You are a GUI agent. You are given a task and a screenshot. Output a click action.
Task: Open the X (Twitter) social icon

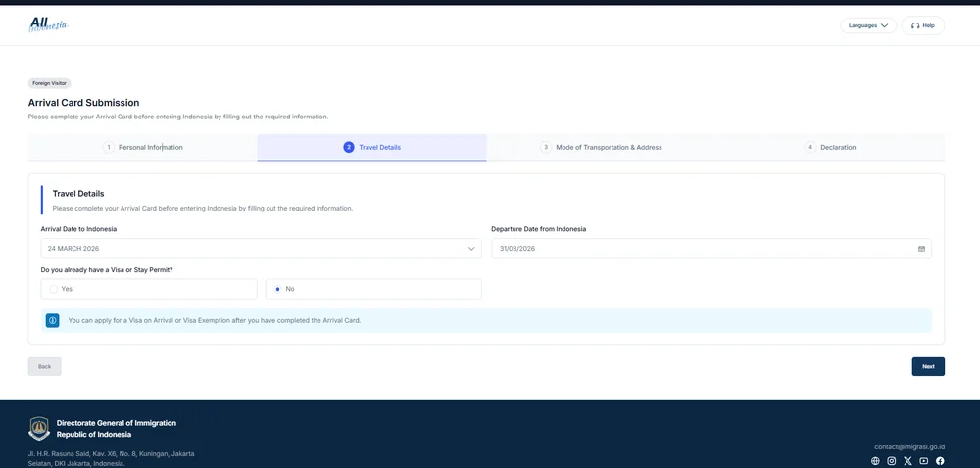point(907,461)
